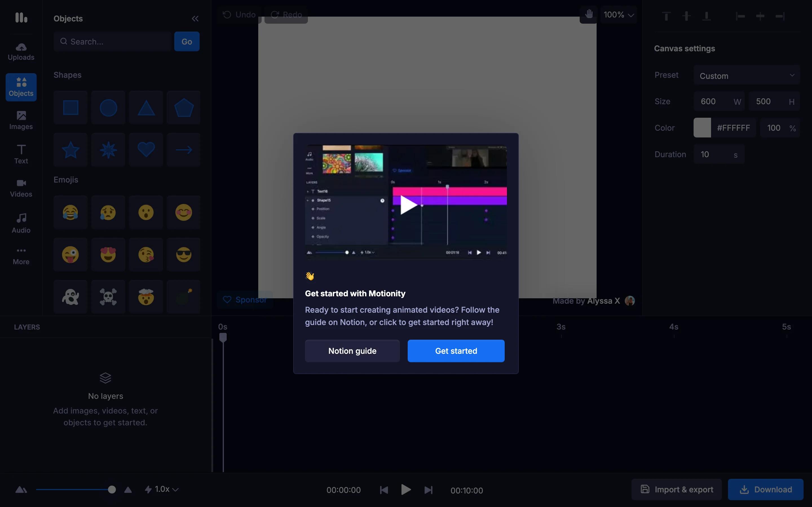This screenshot has width=812, height=507.
Task: Open the Notion guide
Action: pos(352,351)
